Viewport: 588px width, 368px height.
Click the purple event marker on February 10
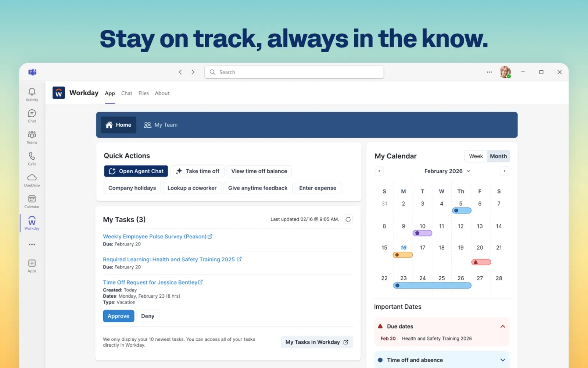click(422, 233)
